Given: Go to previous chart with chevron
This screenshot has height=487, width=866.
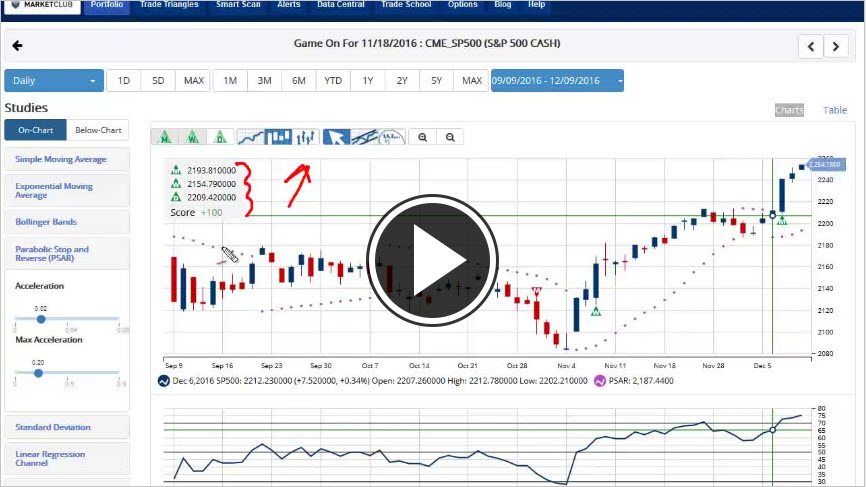Looking at the screenshot, I should [811, 47].
